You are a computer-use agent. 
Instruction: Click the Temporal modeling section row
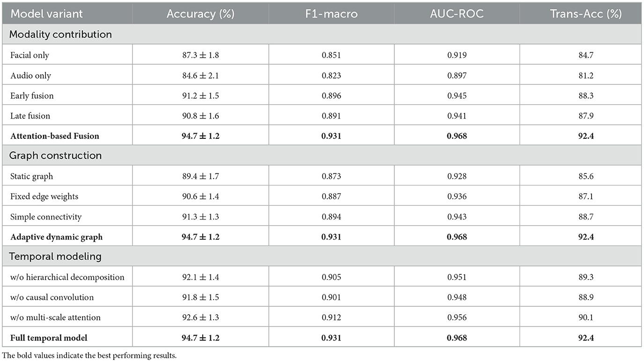[56, 256]
